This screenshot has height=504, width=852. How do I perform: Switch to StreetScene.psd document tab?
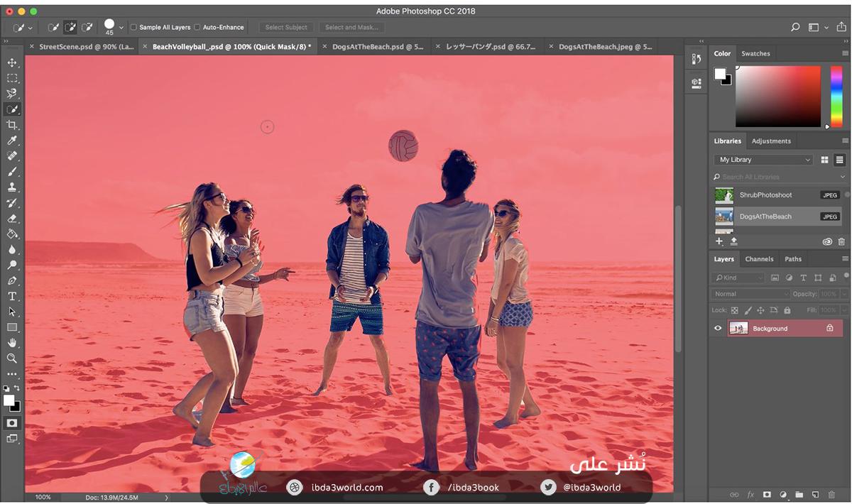click(x=86, y=46)
